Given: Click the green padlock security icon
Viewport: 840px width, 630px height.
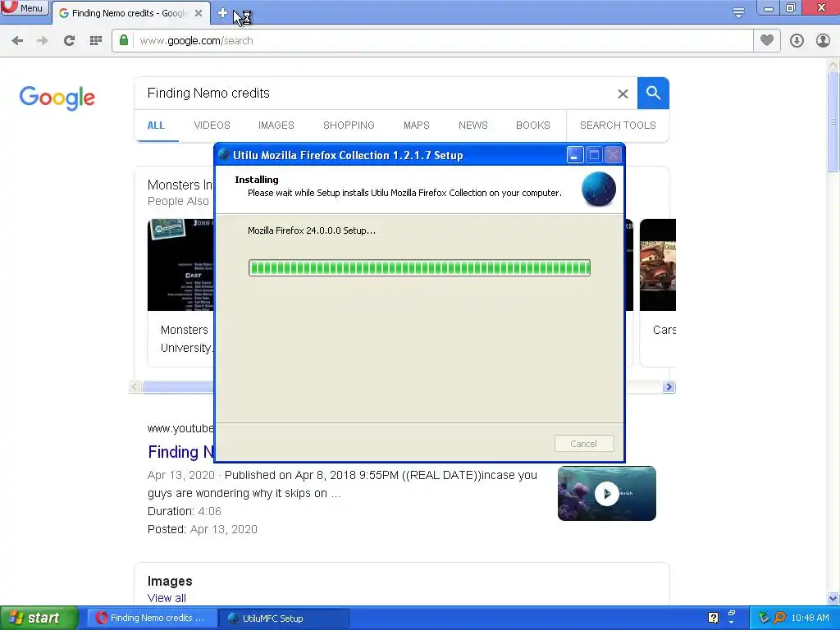Looking at the screenshot, I should tap(124, 40).
